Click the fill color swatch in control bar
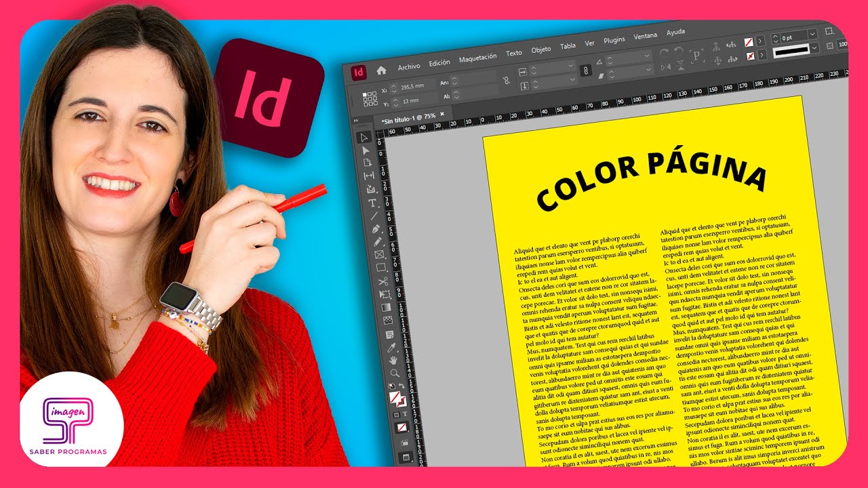The width and height of the screenshot is (868, 488). [x=749, y=41]
